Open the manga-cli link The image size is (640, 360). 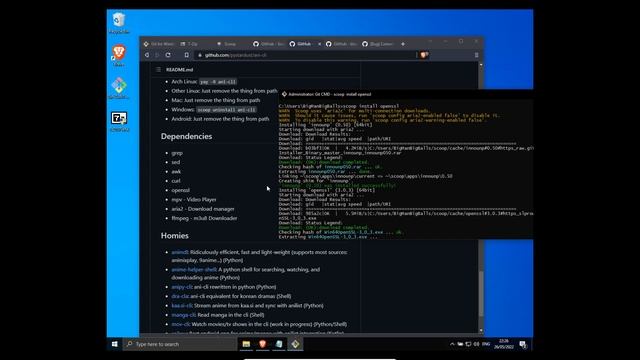pyautogui.click(x=184, y=315)
